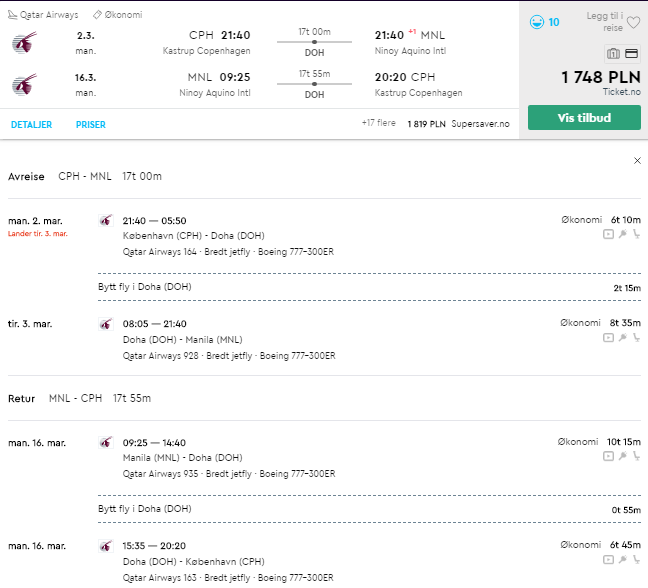648x588 pixels.
Task: Click power icon for Doha–København return flight
Action: pos(623,559)
